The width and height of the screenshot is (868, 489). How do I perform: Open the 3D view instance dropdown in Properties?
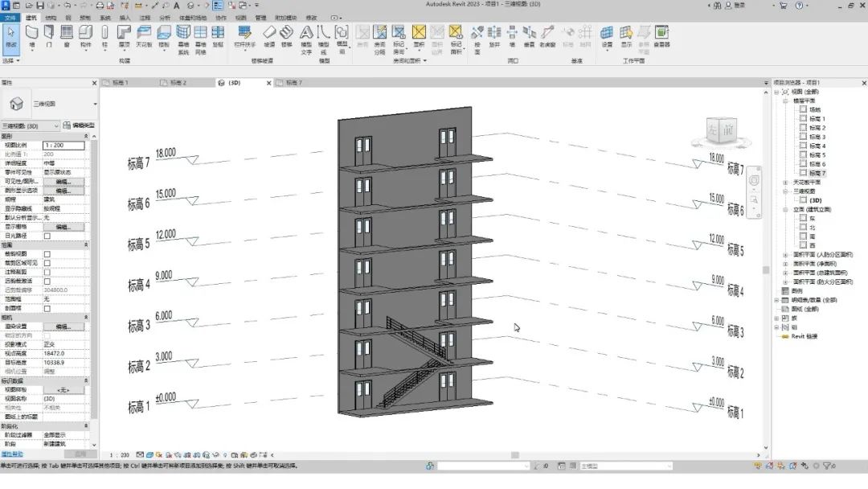click(30, 125)
